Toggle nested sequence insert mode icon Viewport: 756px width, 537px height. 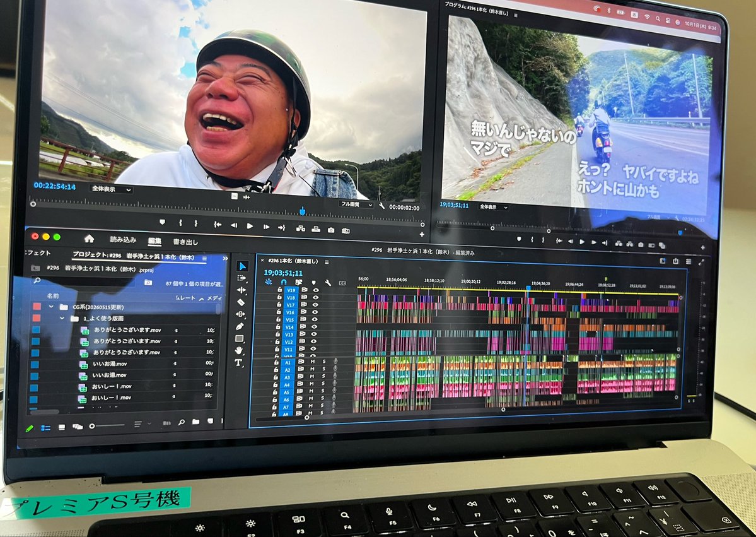(269, 281)
